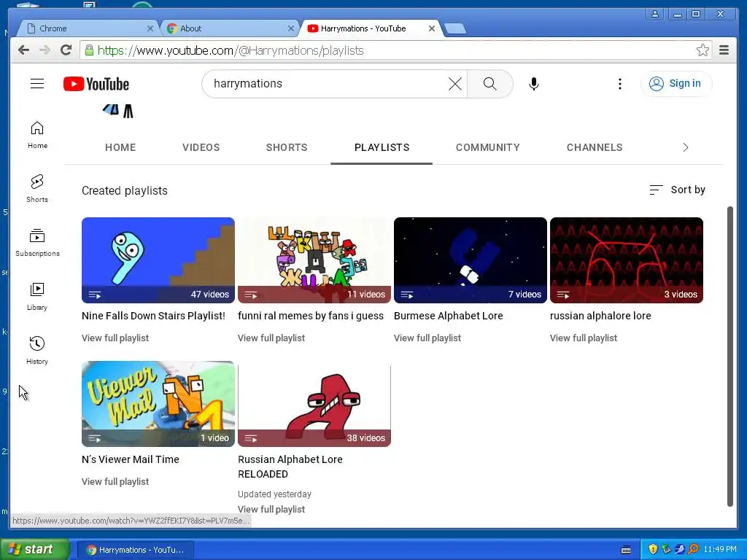Click title 'N's Viewer Mail Time'

click(131, 459)
